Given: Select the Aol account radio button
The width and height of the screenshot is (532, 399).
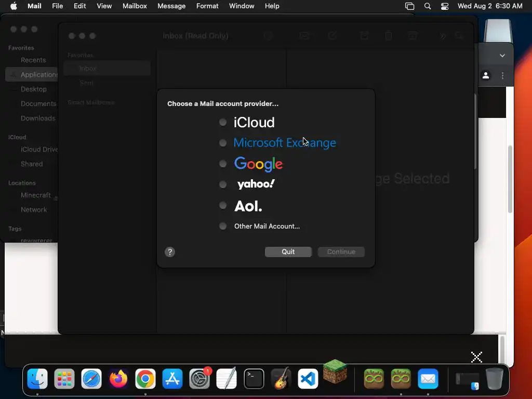Looking at the screenshot, I should pyautogui.click(x=222, y=205).
